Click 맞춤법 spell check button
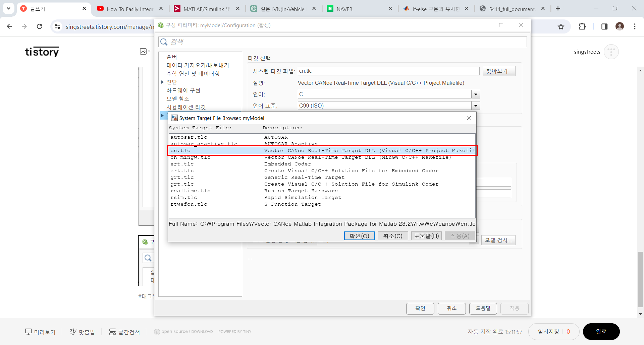This screenshot has width=644, height=345. coord(82,332)
